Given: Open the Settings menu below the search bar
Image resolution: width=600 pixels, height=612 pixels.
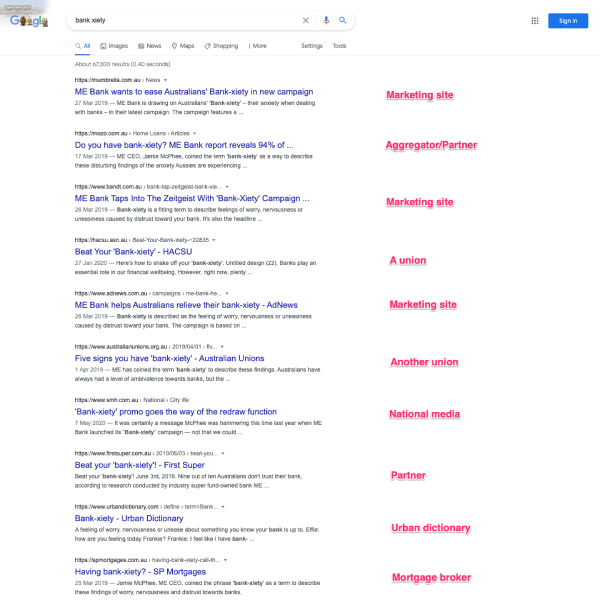Looking at the screenshot, I should (x=312, y=46).
